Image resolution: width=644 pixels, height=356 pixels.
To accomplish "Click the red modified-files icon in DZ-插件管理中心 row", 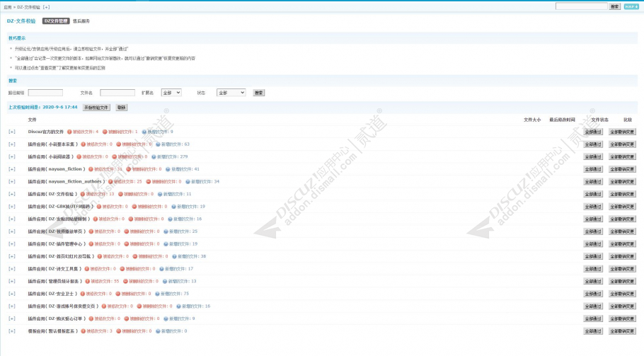I will click(x=91, y=244).
